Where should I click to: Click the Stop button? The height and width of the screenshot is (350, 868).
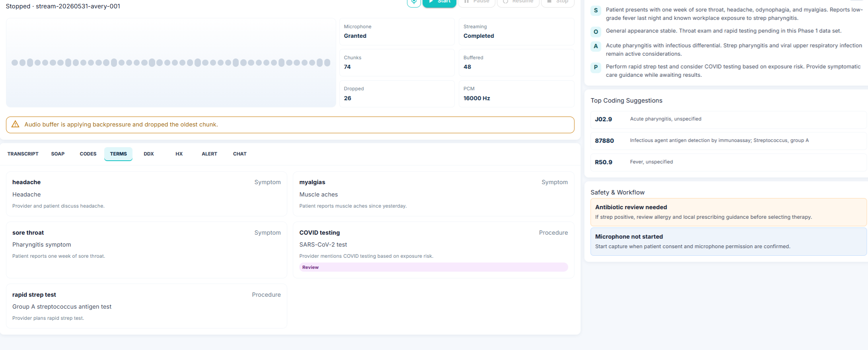click(x=558, y=2)
